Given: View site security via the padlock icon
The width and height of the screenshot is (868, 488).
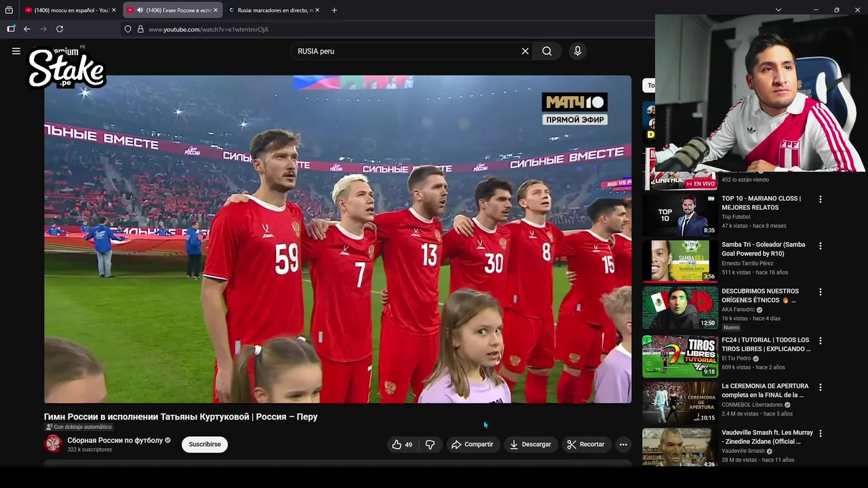Looking at the screenshot, I should click(x=140, y=29).
